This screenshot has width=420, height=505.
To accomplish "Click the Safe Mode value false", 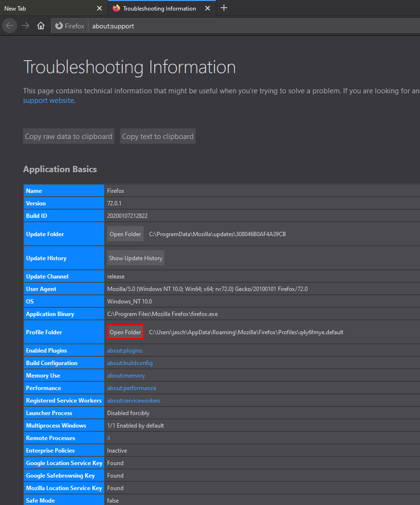I will click(113, 501).
